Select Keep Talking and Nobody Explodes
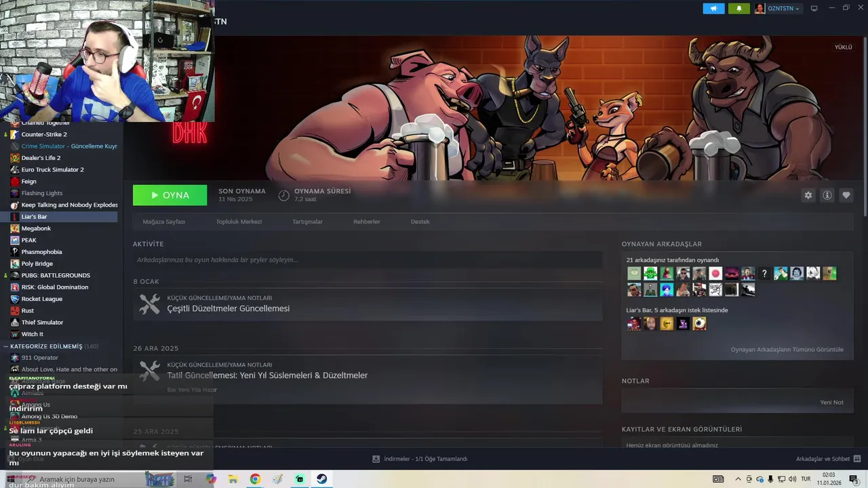The width and height of the screenshot is (868, 488). [x=69, y=205]
